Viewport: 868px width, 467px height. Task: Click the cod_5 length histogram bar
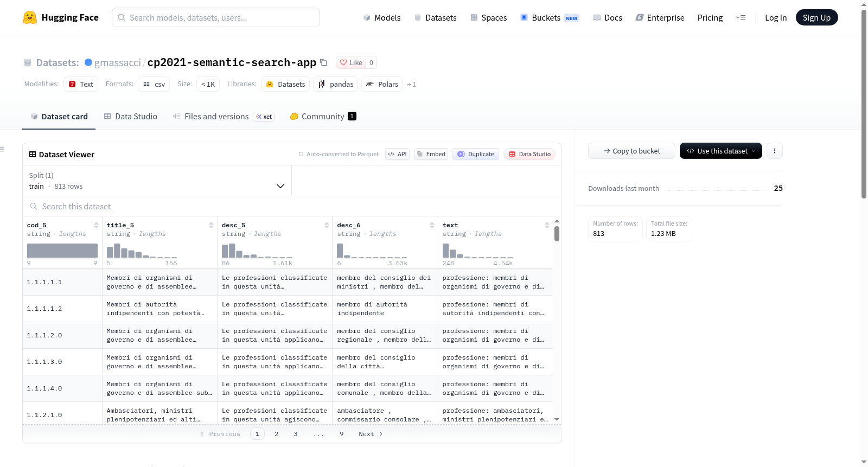(62, 250)
